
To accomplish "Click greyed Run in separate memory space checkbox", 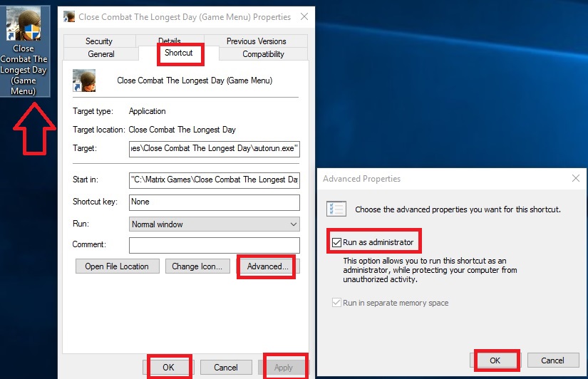I will (336, 303).
